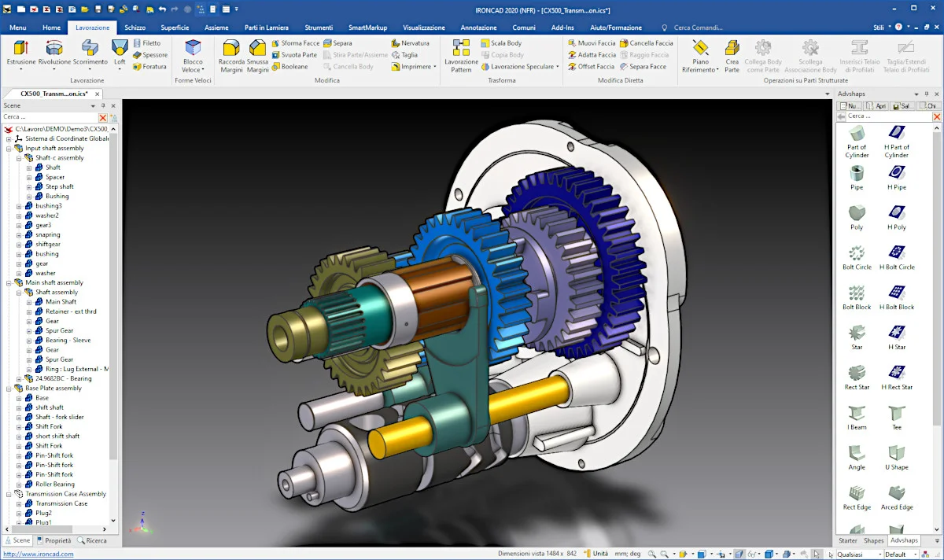Select the Estrusione extrude tool
944x560 pixels.
point(20,53)
